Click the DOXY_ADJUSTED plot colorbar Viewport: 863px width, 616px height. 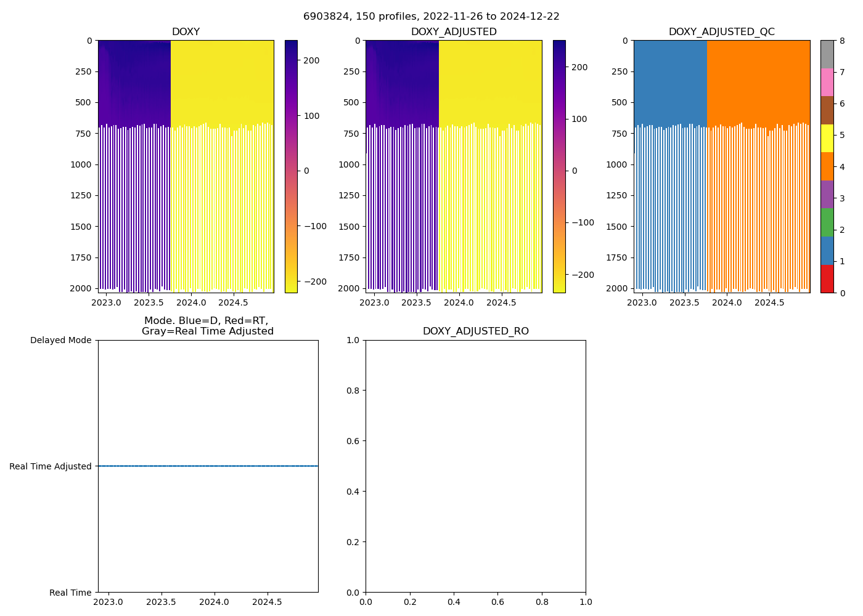tap(559, 166)
